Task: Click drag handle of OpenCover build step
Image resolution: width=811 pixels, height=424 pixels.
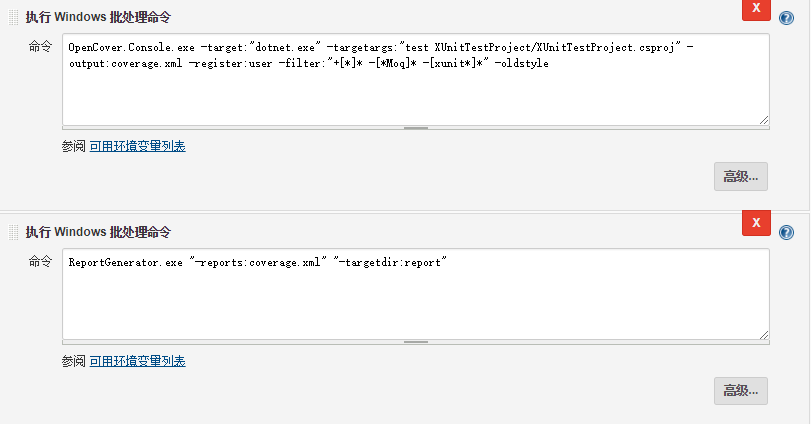Action: pyautogui.click(x=14, y=17)
